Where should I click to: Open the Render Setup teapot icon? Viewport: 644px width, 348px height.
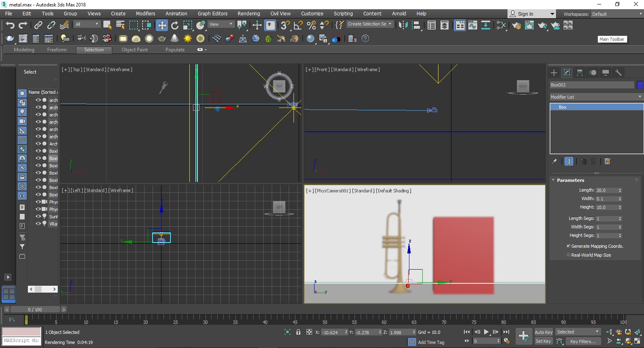point(516,25)
